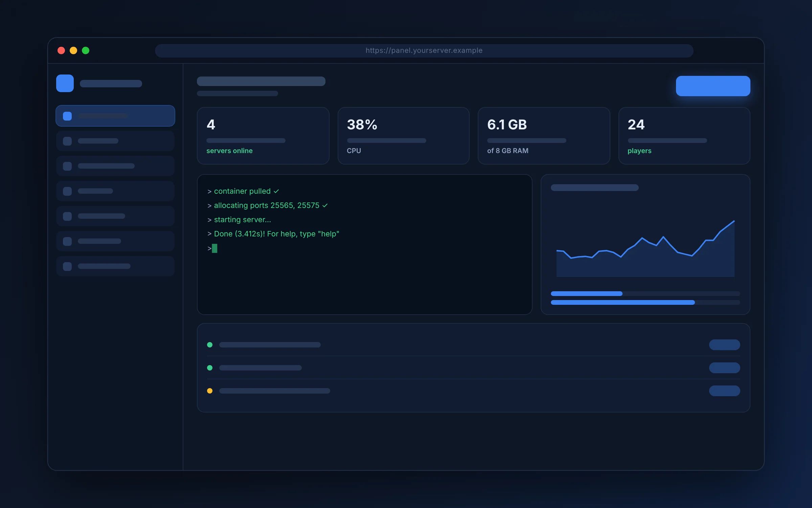Viewport: 812px width, 508px height.
Task: Open the '4 servers online' stat card
Action: coord(263,136)
